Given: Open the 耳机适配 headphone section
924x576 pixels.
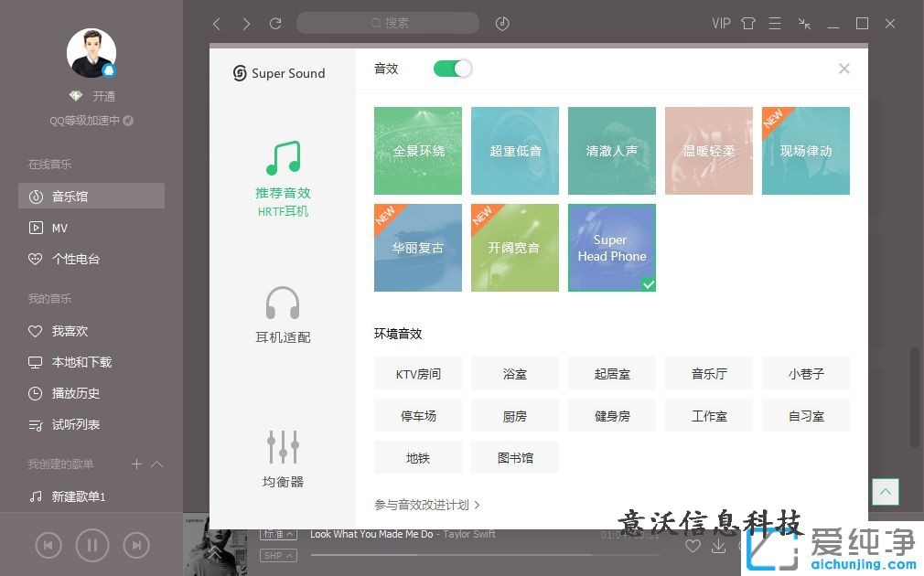Looking at the screenshot, I should click(x=283, y=304).
